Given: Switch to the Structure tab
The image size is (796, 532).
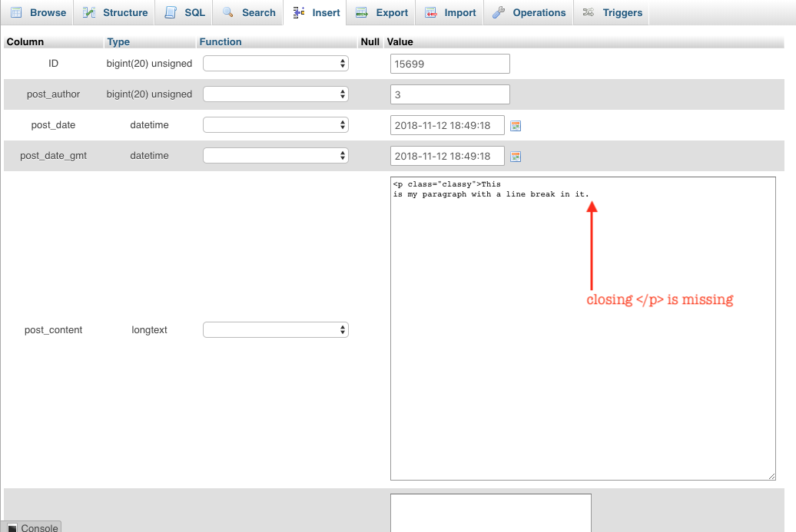Looking at the screenshot, I should 114,12.
